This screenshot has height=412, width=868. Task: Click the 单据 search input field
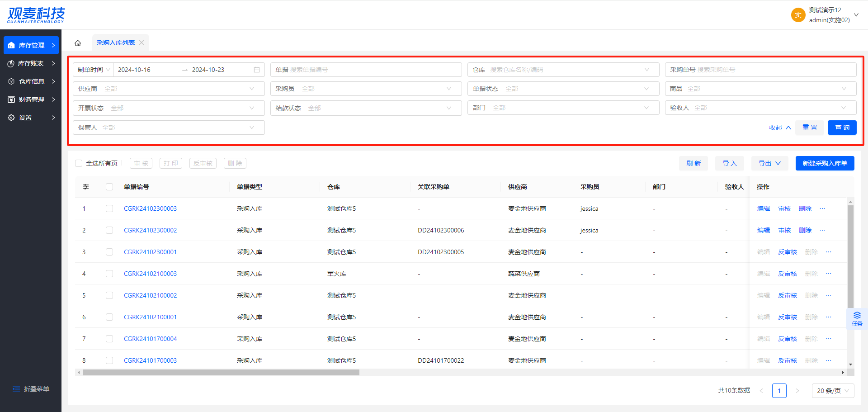point(366,70)
